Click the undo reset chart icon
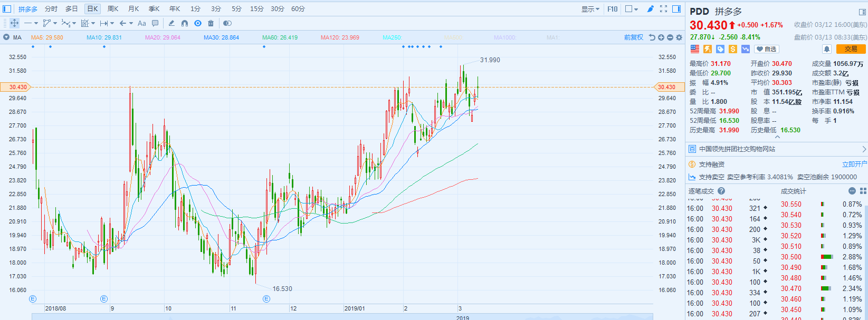 tap(652, 37)
